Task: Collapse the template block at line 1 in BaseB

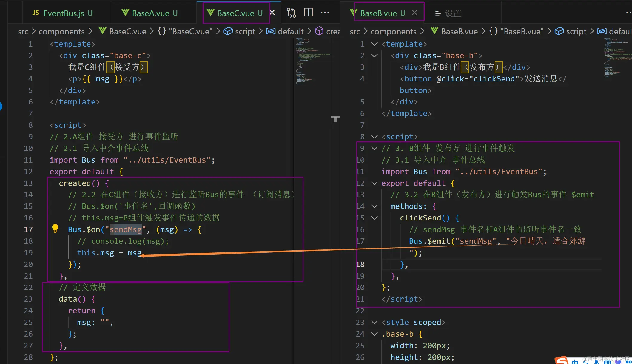Action: (x=374, y=44)
